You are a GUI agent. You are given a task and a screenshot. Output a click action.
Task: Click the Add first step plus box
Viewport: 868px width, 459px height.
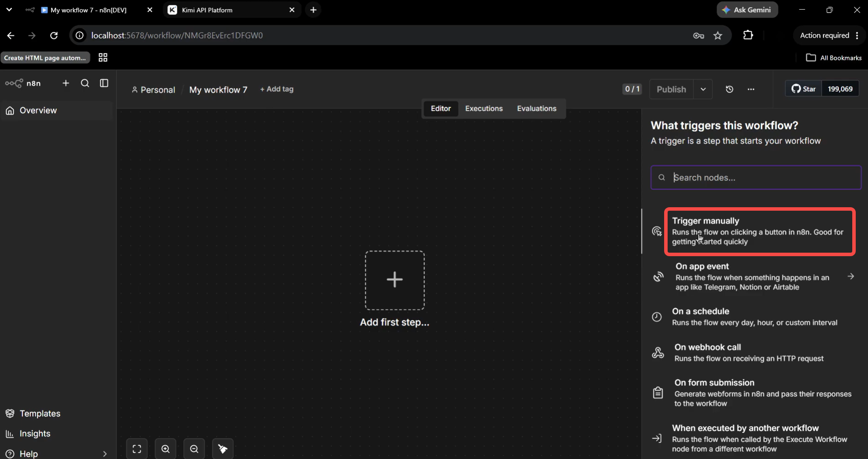[395, 280]
